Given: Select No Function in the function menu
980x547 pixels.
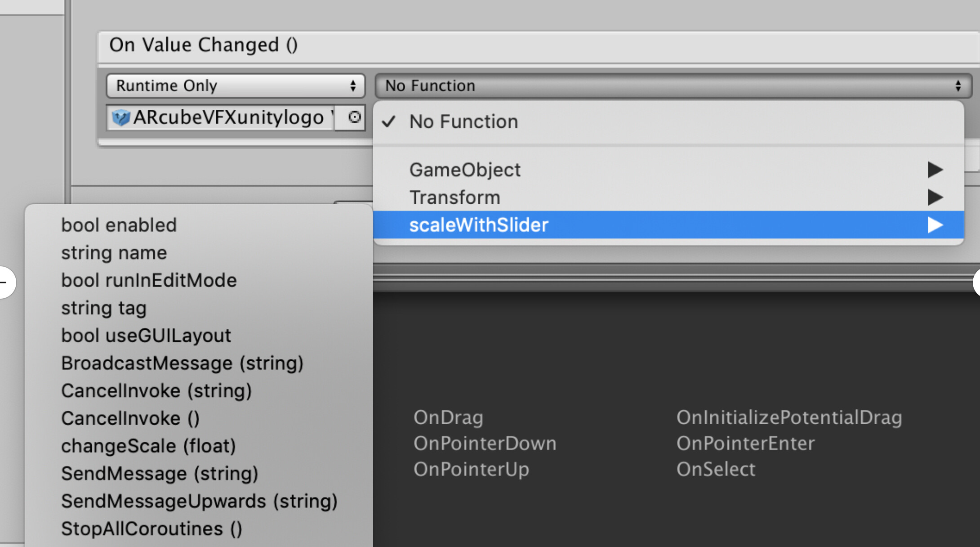Looking at the screenshot, I should [x=463, y=121].
